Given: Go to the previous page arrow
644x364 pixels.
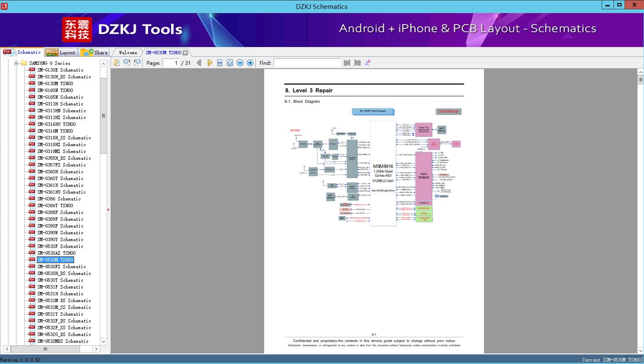Looking at the screenshot, I should click(x=199, y=63).
